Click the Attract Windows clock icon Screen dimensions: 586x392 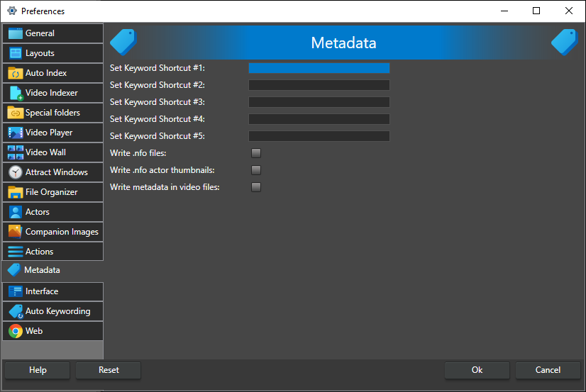(x=15, y=172)
